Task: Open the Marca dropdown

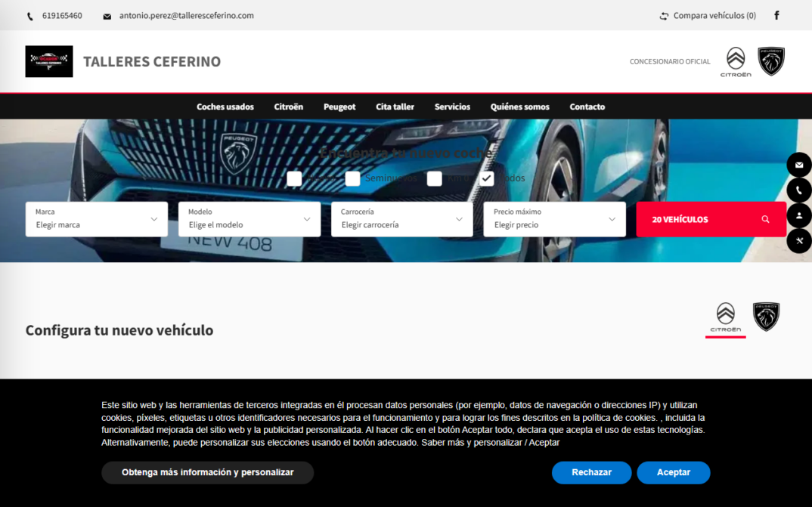Action: (x=97, y=219)
